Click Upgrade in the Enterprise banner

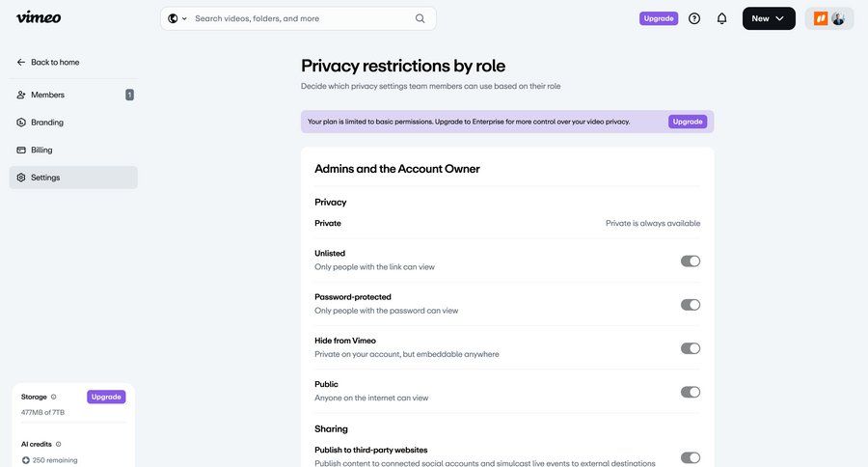click(688, 122)
